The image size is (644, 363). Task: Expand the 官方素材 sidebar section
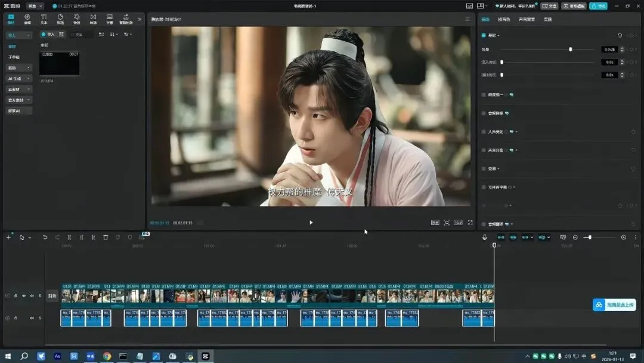(18, 100)
